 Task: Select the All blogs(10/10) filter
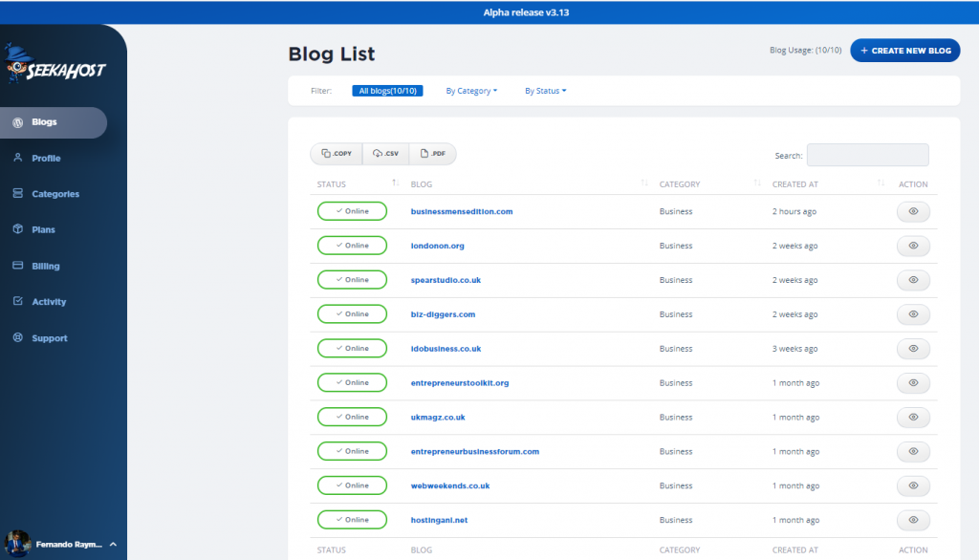click(x=388, y=91)
